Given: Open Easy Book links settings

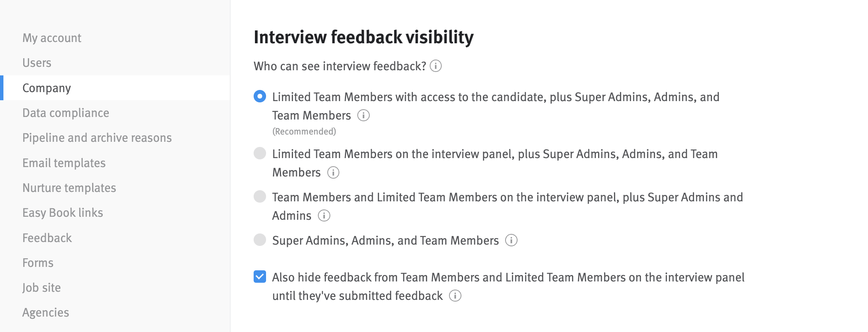Looking at the screenshot, I should tap(63, 212).
